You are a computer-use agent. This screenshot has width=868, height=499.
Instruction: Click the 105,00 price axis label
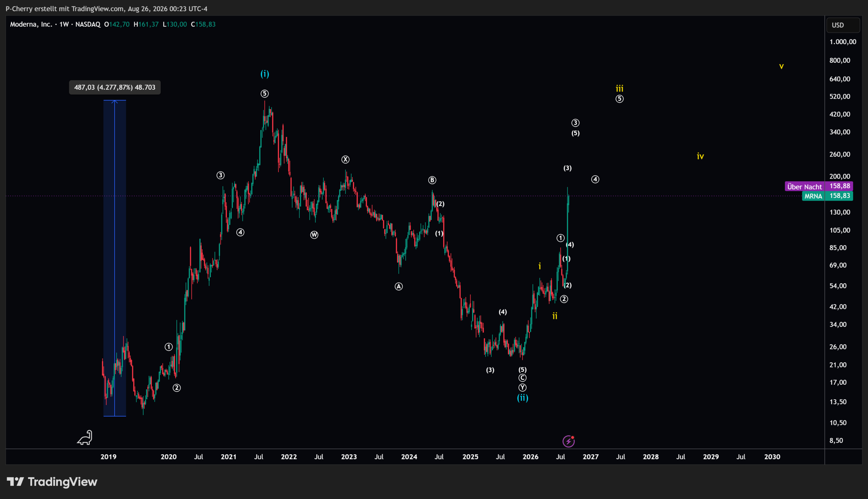(x=840, y=230)
